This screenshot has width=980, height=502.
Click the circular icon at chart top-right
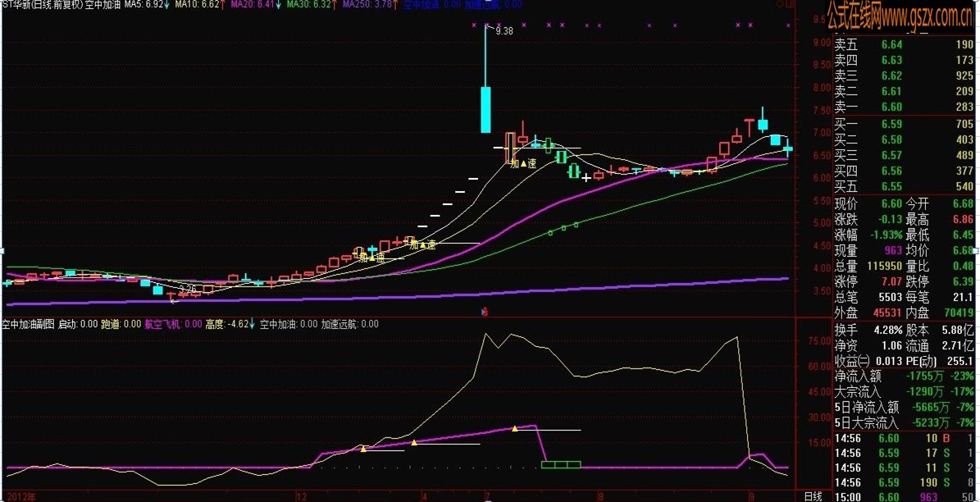778,4
